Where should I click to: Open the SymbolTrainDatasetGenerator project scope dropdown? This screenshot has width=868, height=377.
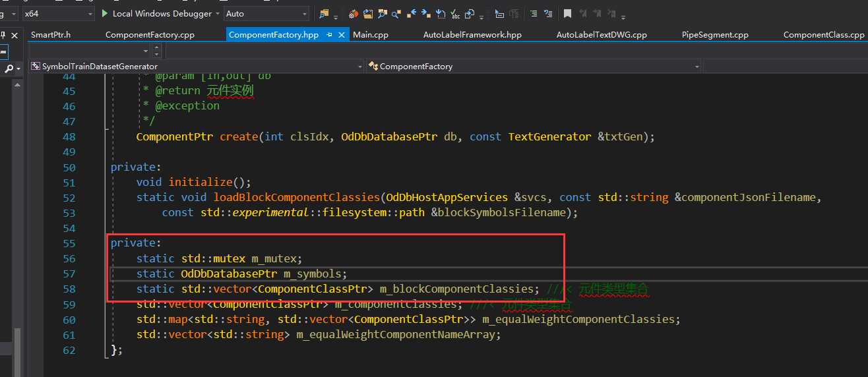197,66
